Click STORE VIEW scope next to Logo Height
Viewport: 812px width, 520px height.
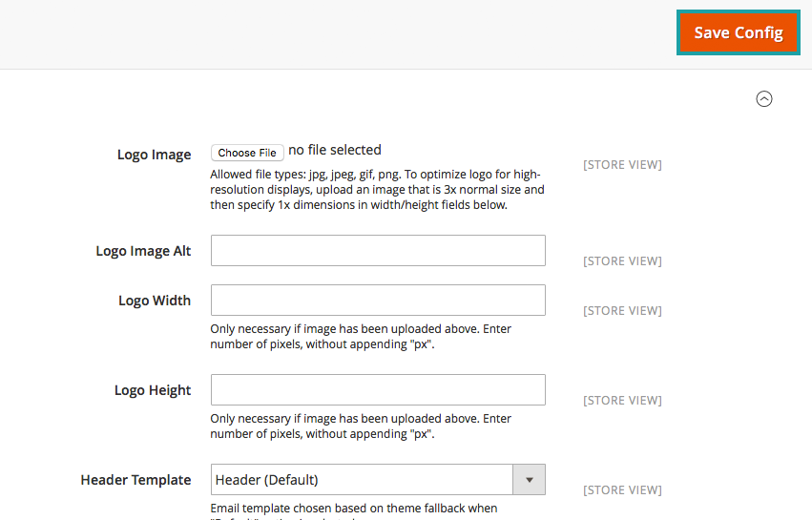click(x=622, y=401)
